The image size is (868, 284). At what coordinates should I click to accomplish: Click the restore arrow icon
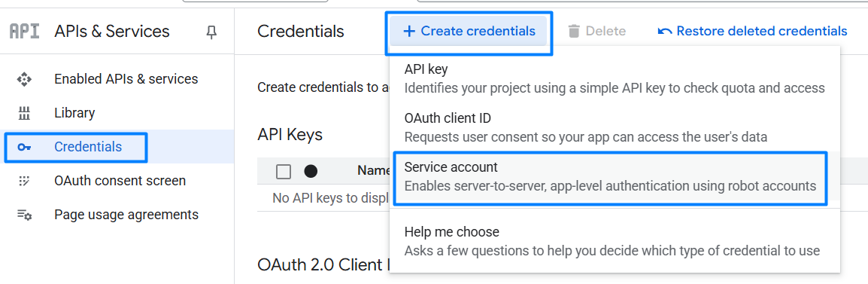click(x=664, y=31)
